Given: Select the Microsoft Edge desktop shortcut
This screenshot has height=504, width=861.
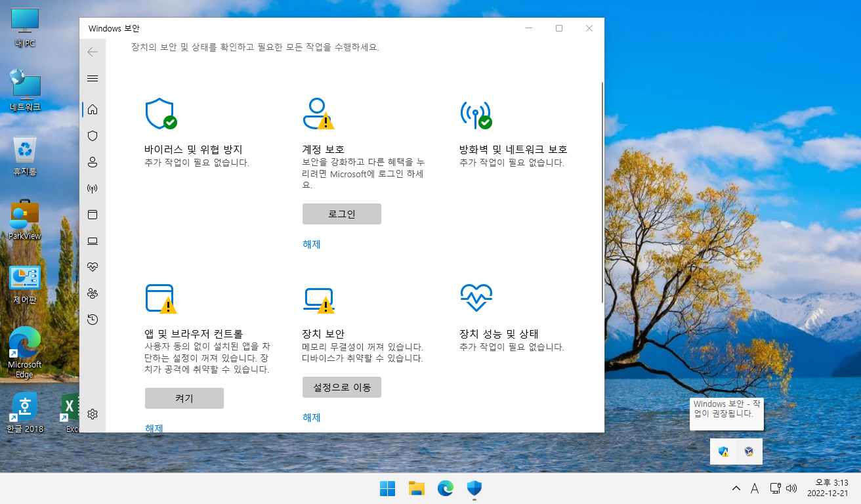Looking at the screenshot, I should (25, 352).
